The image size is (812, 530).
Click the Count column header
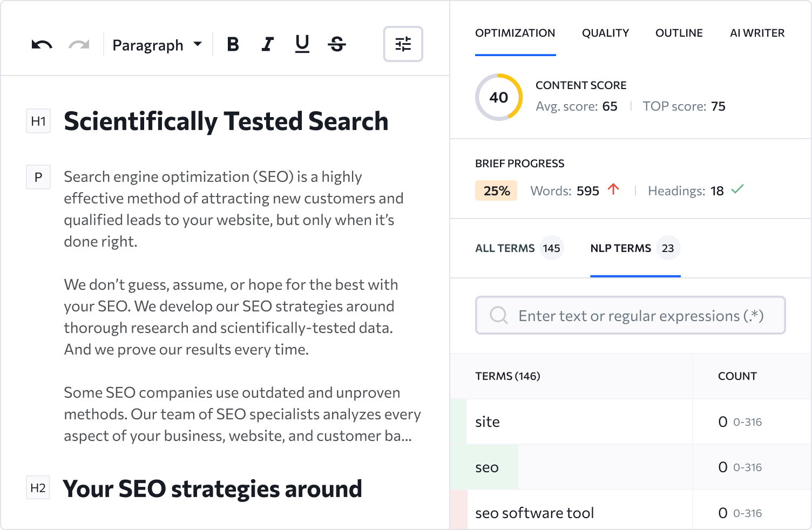pos(737,376)
